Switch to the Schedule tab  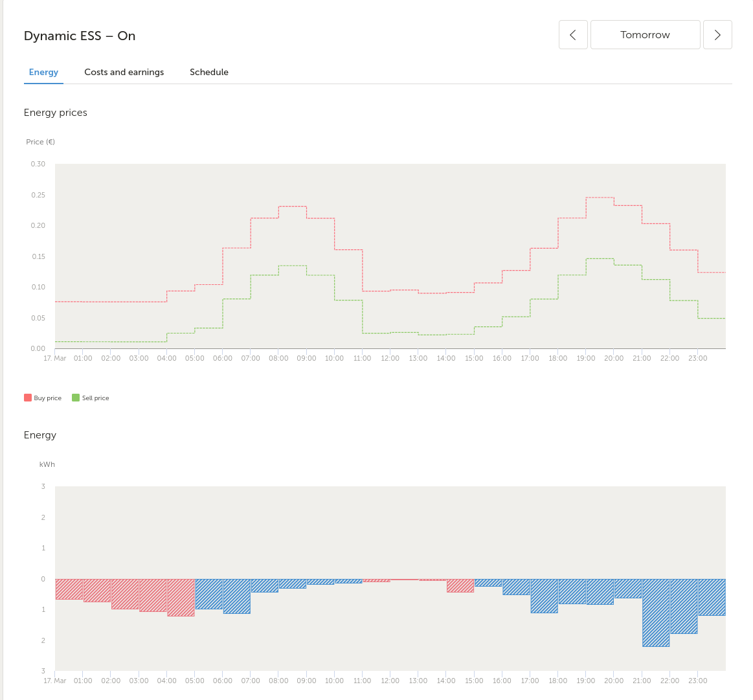[x=209, y=72]
